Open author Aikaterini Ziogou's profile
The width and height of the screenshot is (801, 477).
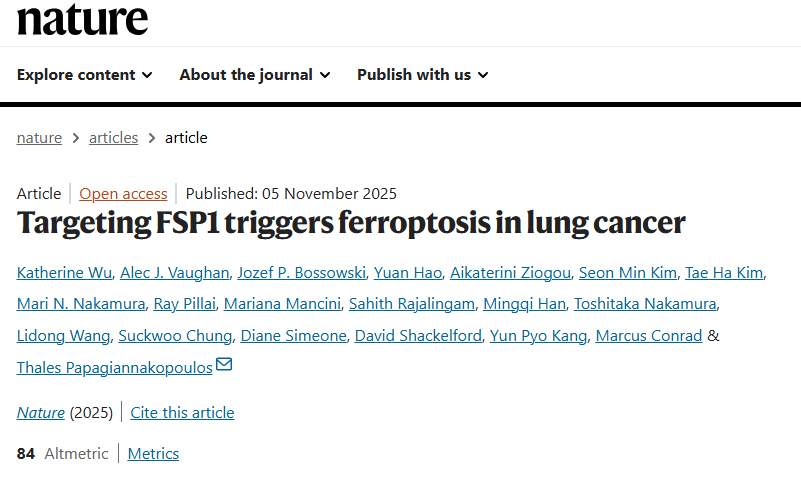coord(514,272)
